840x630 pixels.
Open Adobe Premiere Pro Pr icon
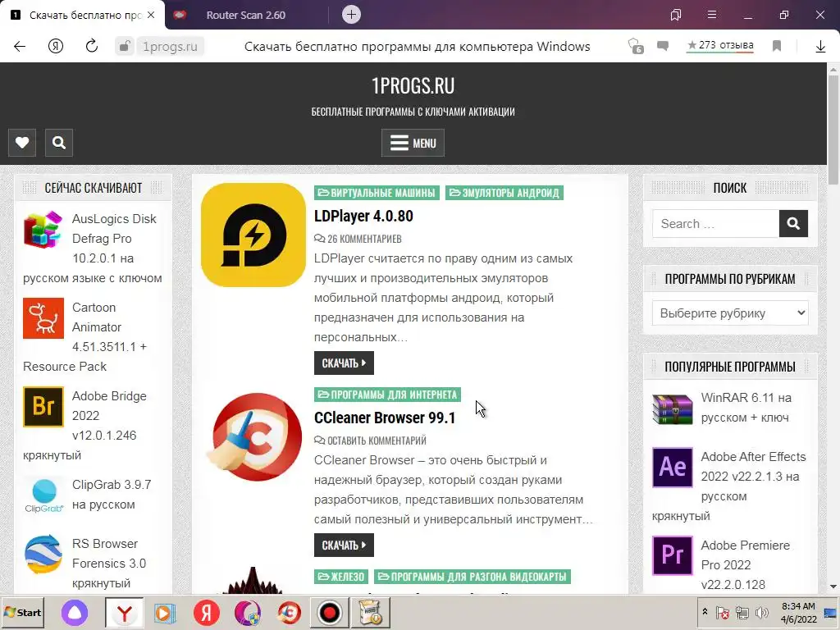coord(673,556)
